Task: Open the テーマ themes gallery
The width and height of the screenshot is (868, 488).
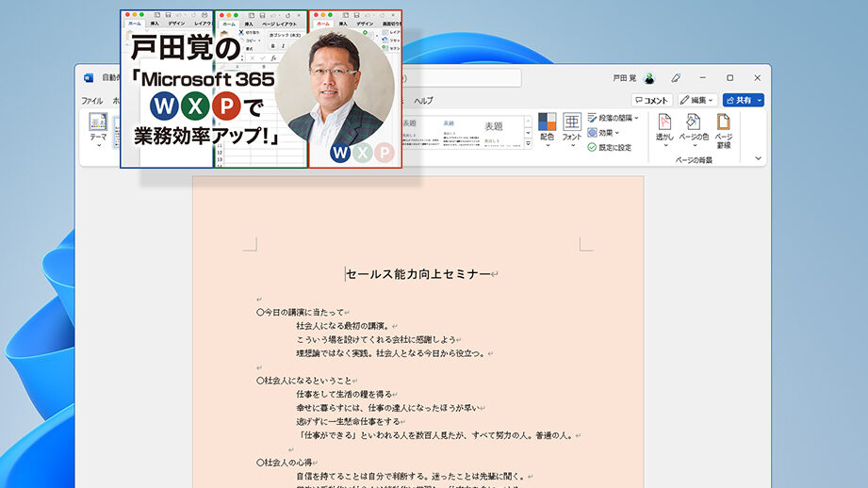Action: click(98, 130)
